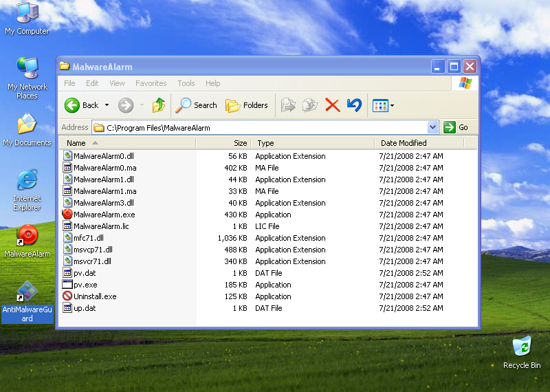
Task: Sort by the Size column header
Action: click(223, 143)
